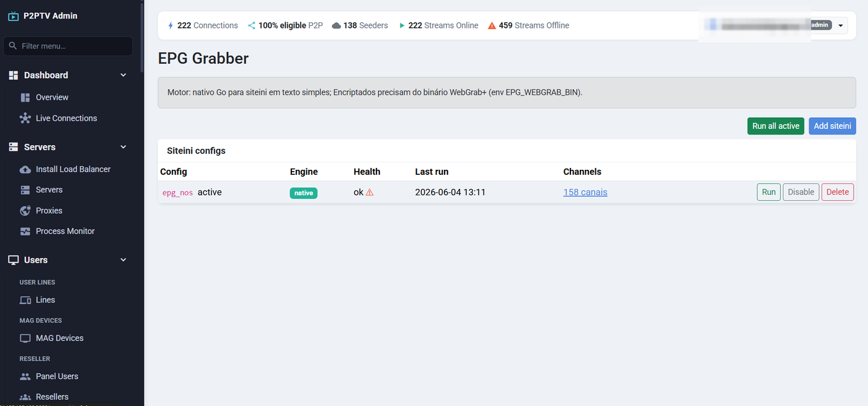The width and height of the screenshot is (868, 406).
Task: Click the Resellers group icon
Action: point(25,397)
